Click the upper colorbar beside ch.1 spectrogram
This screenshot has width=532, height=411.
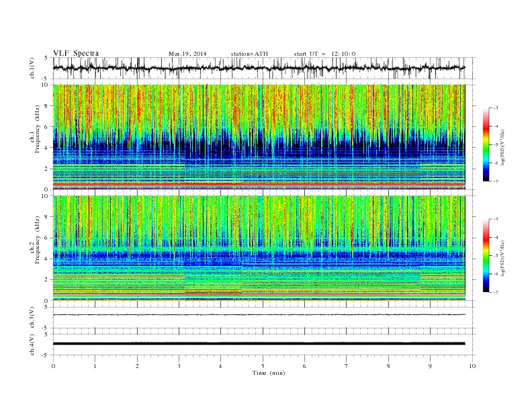[x=486, y=144]
